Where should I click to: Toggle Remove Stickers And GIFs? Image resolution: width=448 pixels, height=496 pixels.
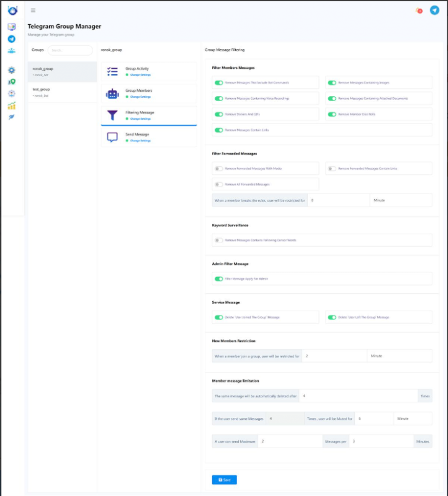coord(219,115)
